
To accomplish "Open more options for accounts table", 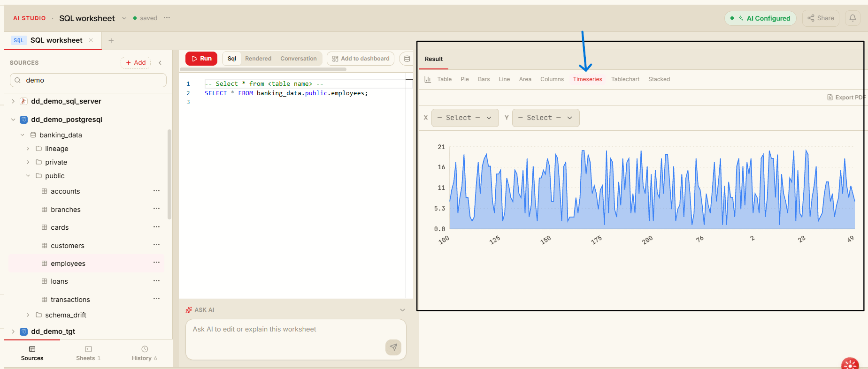I will (x=156, y=191).
